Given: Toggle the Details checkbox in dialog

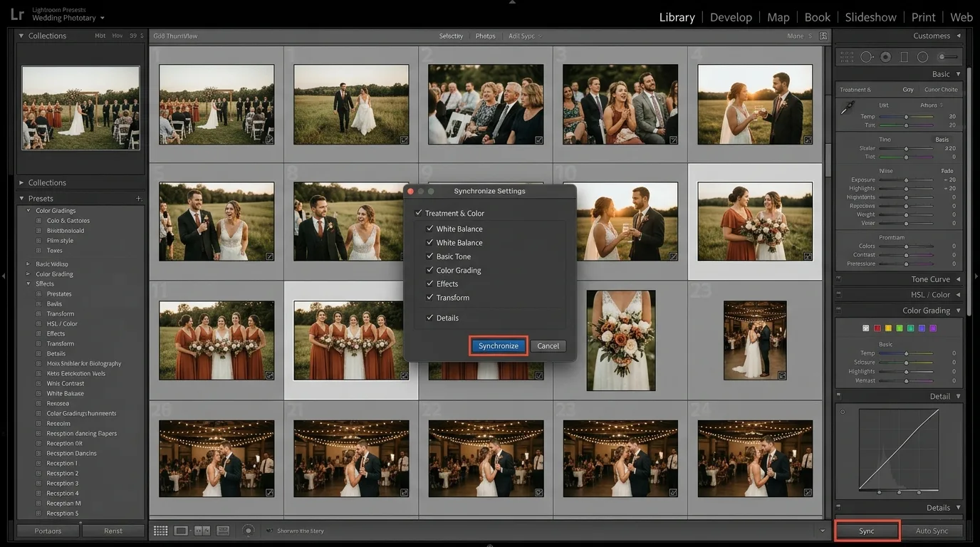Looking at the screenshot, I should click(x=429, y=318).
